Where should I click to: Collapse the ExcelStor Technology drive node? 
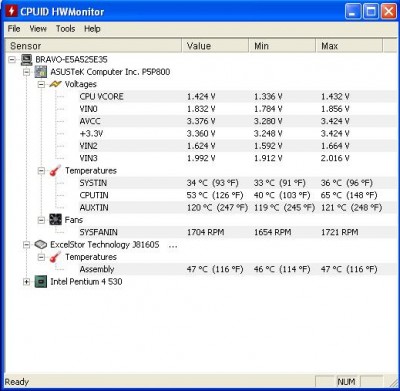[x=27, y=245]
